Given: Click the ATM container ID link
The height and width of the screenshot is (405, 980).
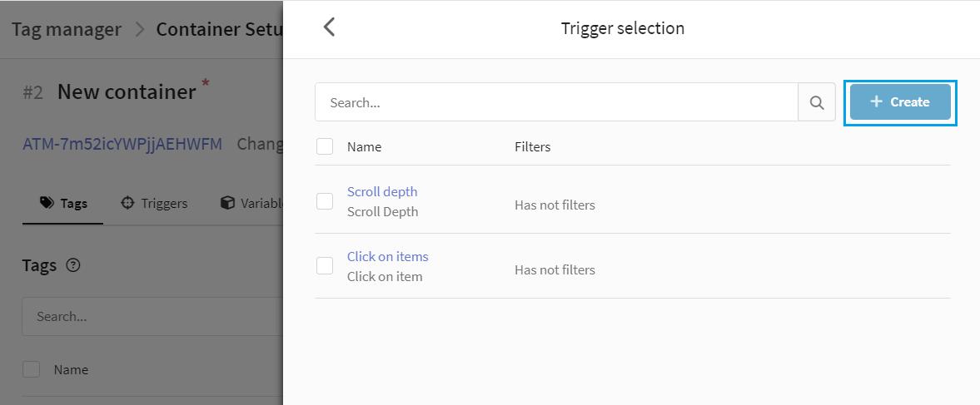Looking at the screenshot, I should tap(122, 144).
